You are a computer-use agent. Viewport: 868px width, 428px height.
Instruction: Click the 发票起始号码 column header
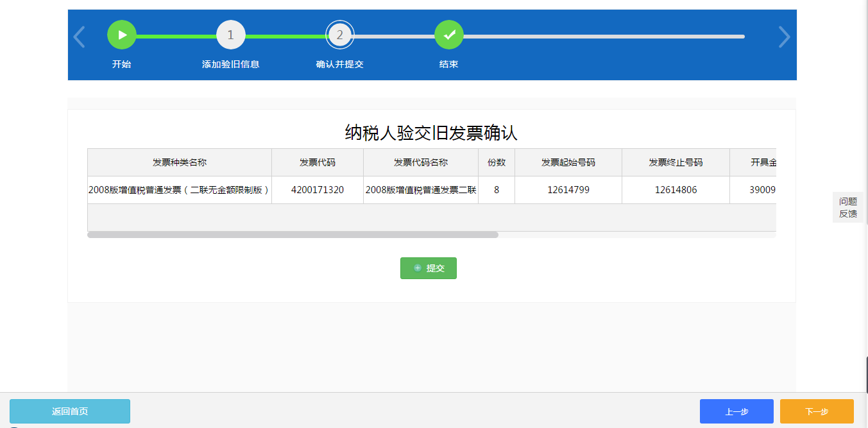click(568, 162)
